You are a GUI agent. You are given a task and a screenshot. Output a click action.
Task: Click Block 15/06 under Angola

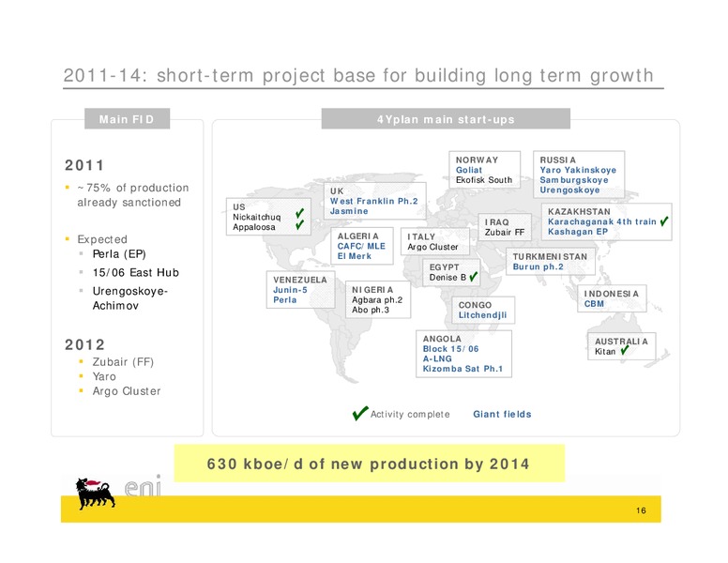450,349
